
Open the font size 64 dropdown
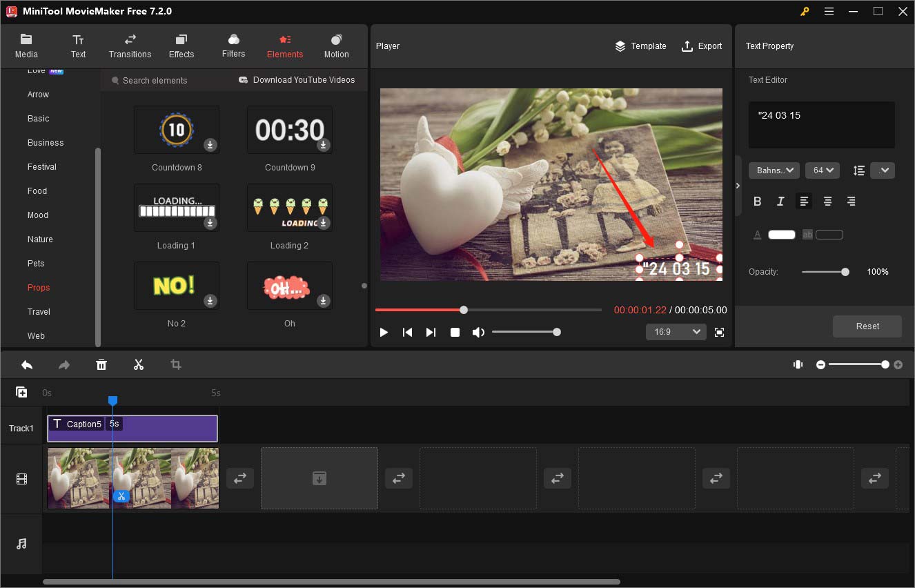[x=822, y=170]
